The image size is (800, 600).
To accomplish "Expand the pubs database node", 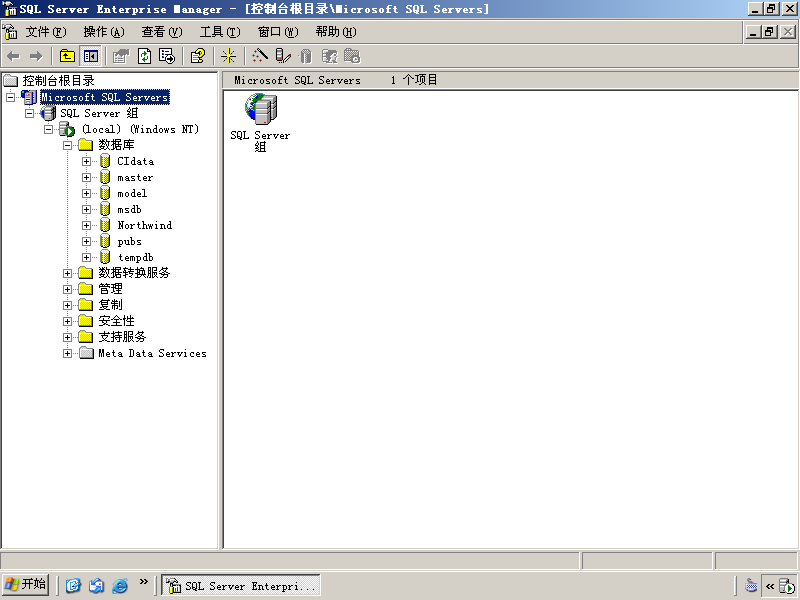I will pyautogui.click(x=86, y=241).
